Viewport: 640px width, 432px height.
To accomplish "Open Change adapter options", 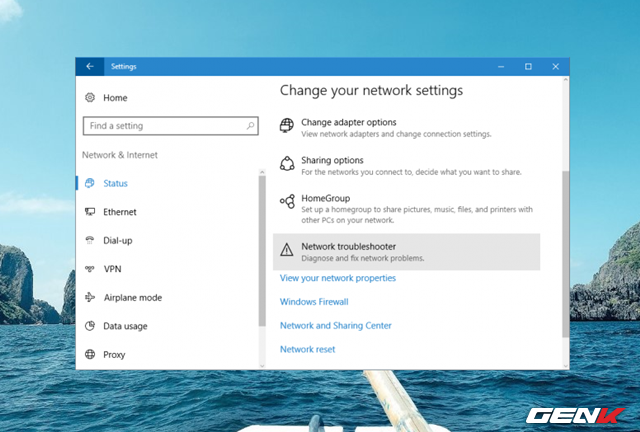I will point(406,128).
